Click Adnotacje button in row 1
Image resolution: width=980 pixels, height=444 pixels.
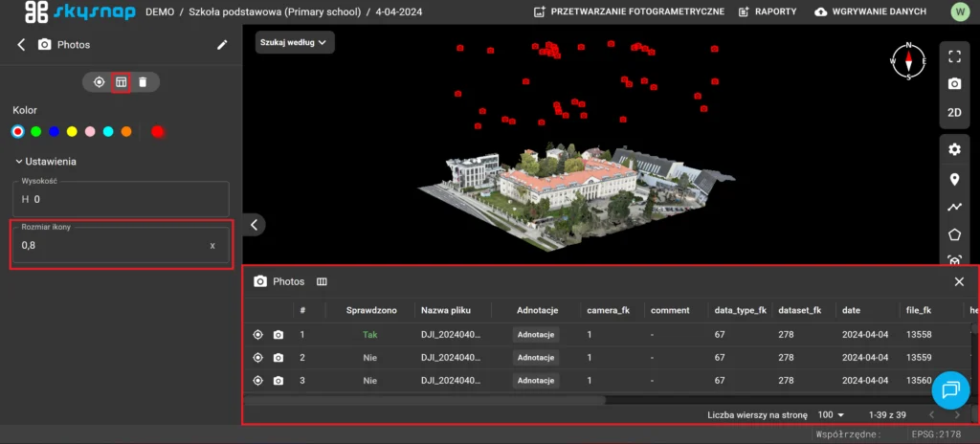click(536, 335)
